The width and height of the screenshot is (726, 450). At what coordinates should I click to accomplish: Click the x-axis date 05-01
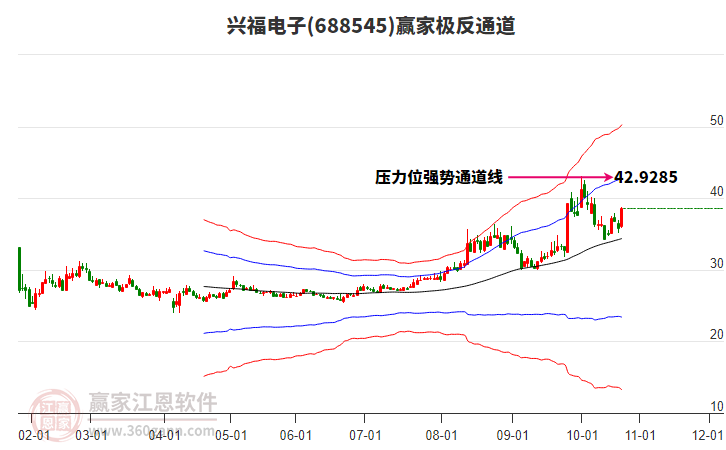tap(231, 435)
